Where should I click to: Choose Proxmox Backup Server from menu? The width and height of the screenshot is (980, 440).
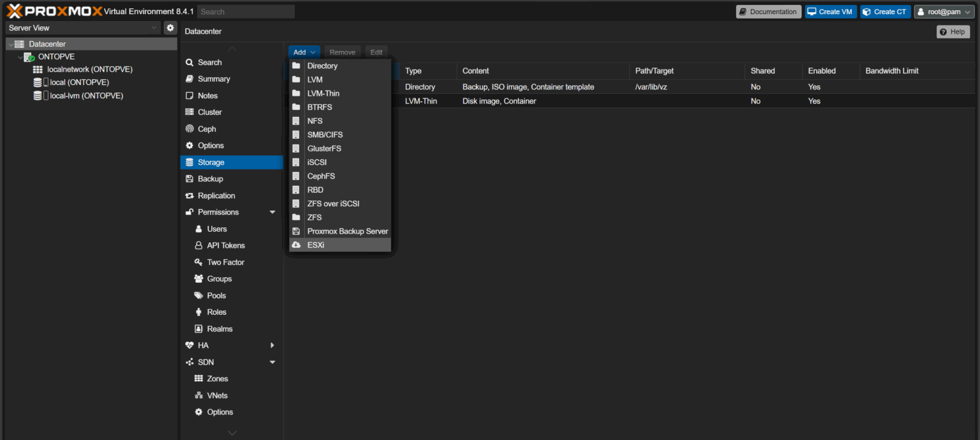[x=340, y=231]
